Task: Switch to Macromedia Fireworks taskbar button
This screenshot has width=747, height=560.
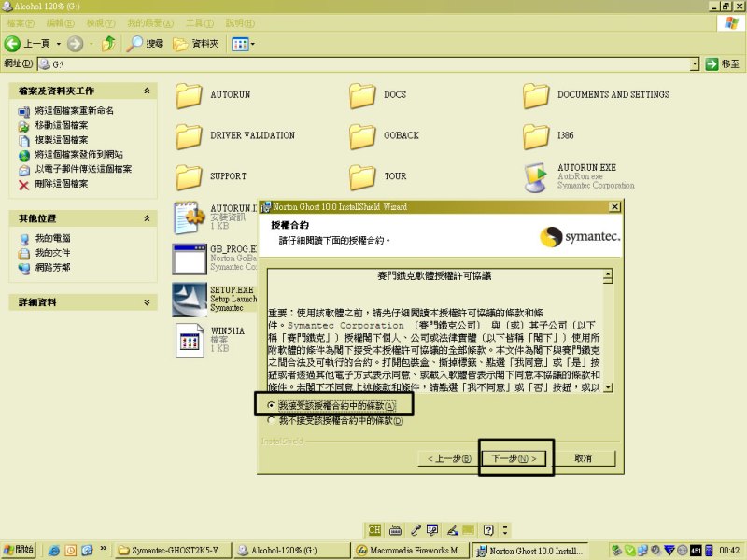Action: pos(411,551)
